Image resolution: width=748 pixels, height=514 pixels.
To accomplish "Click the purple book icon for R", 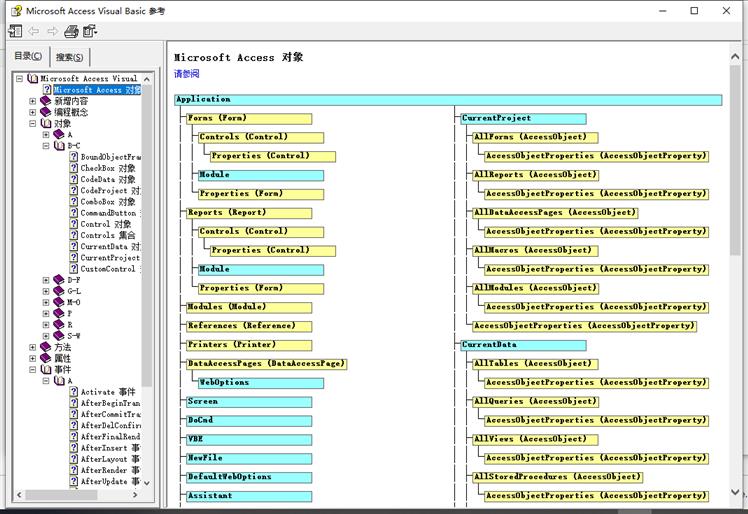I will [59, 325].
